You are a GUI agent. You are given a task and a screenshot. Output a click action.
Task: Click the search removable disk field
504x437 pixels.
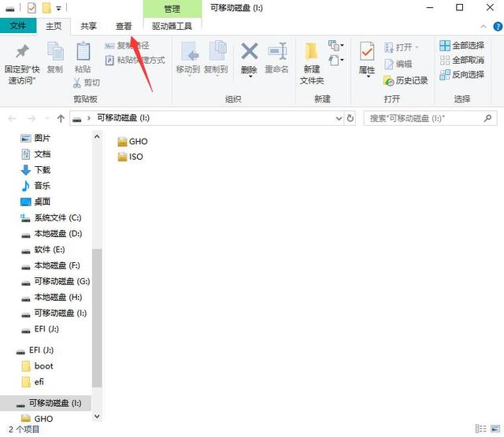pyautogui.click(x=424, y=118)
